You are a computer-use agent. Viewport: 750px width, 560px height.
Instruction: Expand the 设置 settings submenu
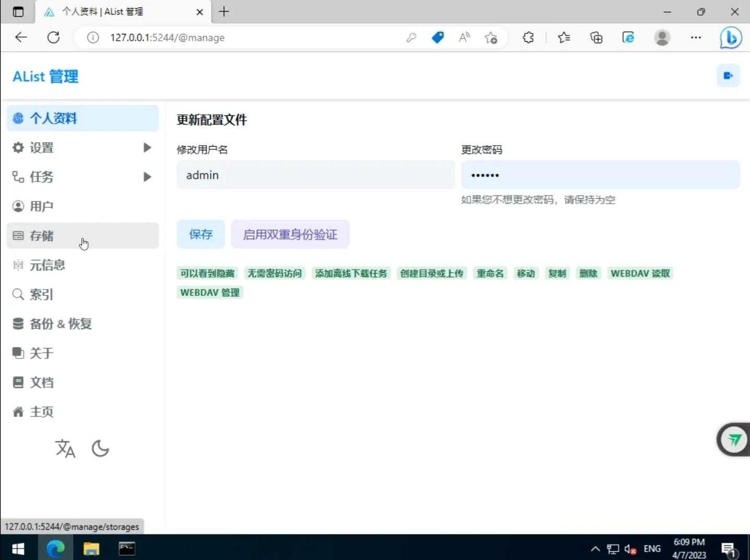[x=147, y=147]
